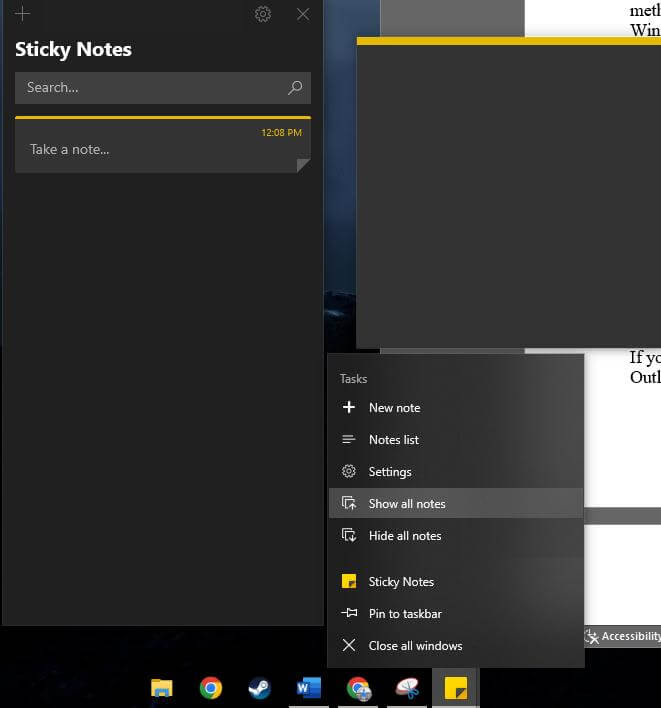661x708 pixels.
Task: Choose Hide all notes
Action: (x=456, y=536)
